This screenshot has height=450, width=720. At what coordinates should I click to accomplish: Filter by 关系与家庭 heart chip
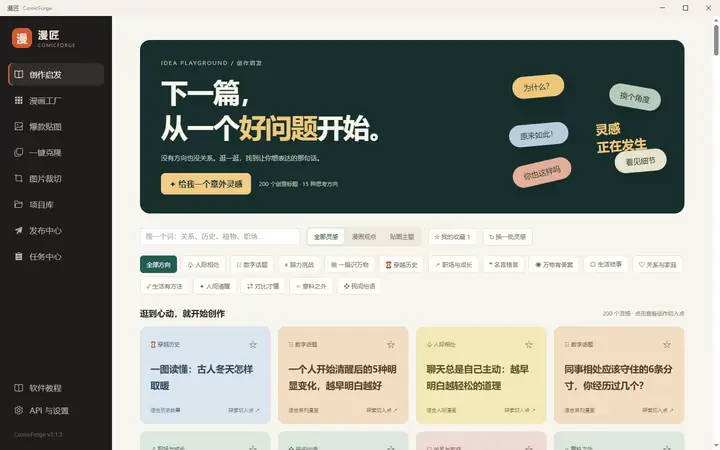point(658,264)
